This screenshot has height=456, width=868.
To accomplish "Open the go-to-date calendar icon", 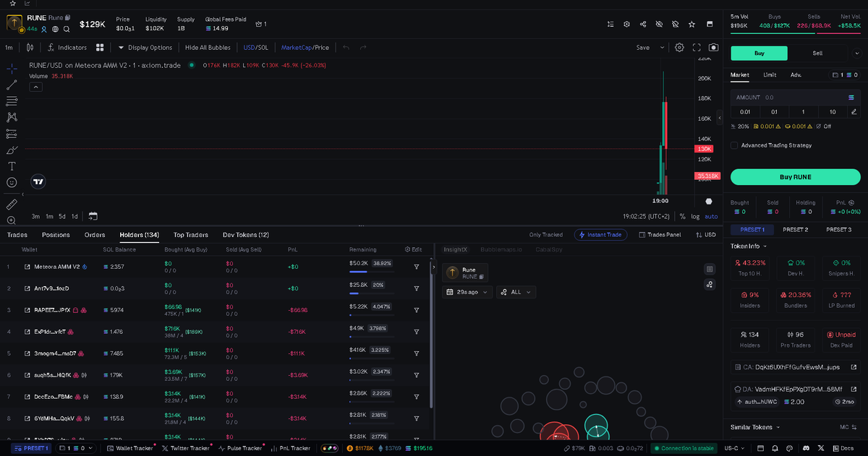I will (x=93, y=216).
